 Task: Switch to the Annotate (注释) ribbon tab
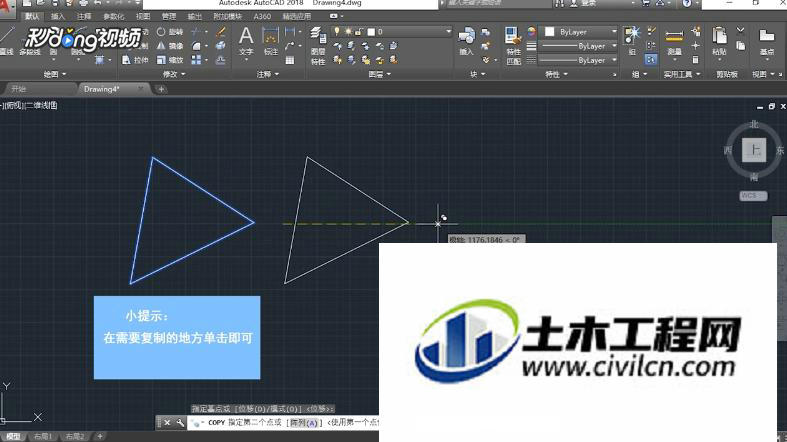pyautogui.click(x=84, y=17)
